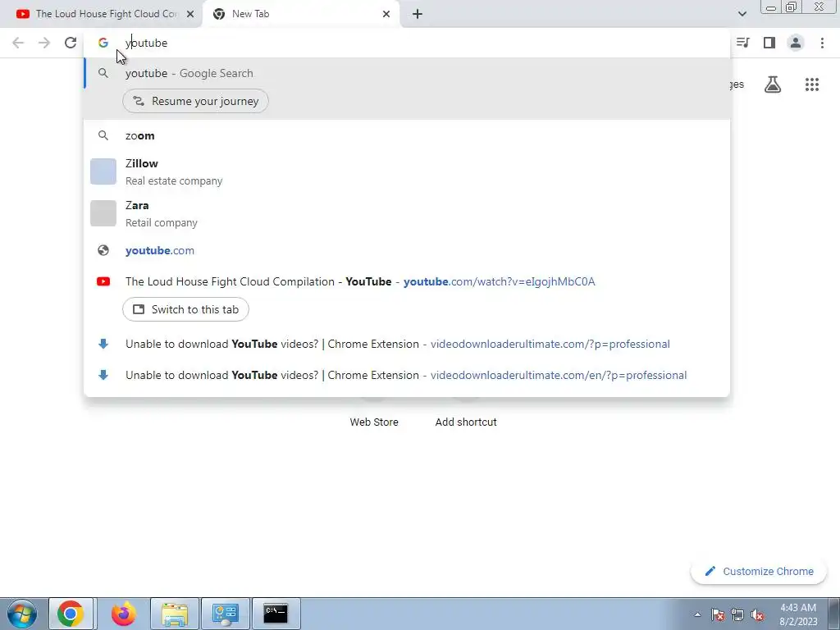Open the Windows Start menu orb

21,614
